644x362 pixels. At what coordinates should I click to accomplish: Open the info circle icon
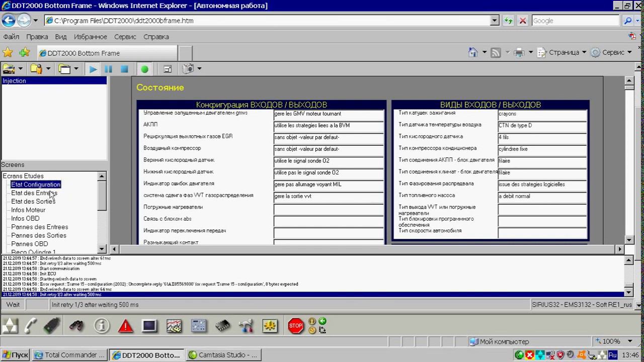pos(102,326)
